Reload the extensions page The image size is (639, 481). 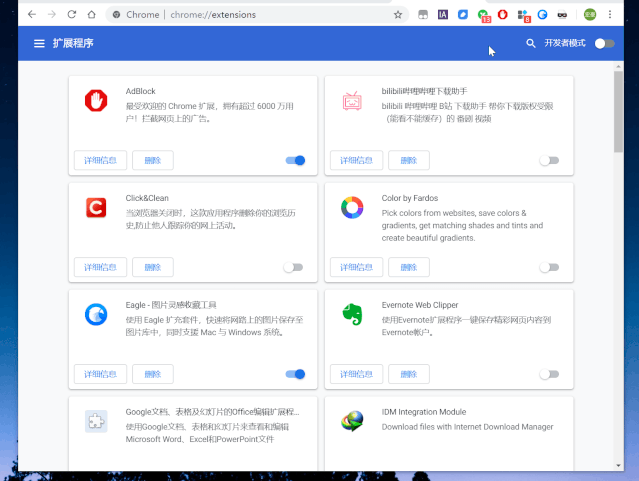coord(72,15)
